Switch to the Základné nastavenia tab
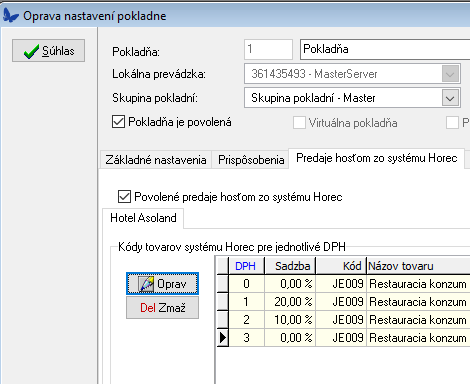Screen dimensions: 470x384 coord(156,160)
